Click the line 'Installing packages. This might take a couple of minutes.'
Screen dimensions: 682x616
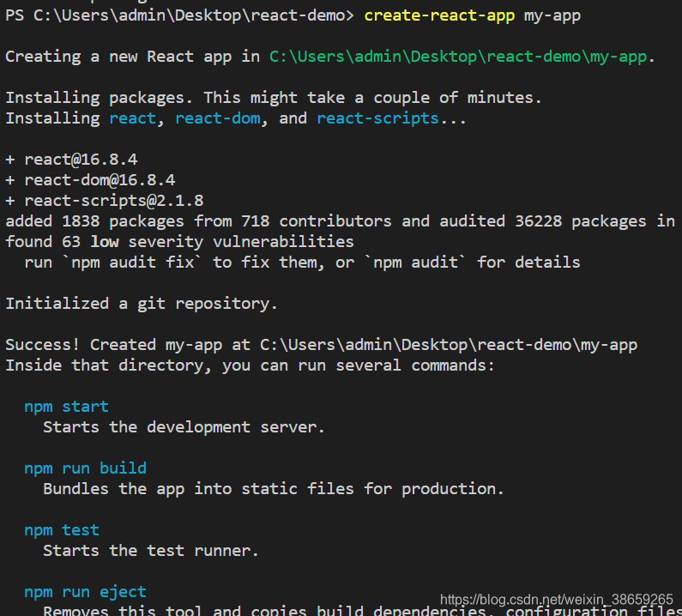coord(274,98)
